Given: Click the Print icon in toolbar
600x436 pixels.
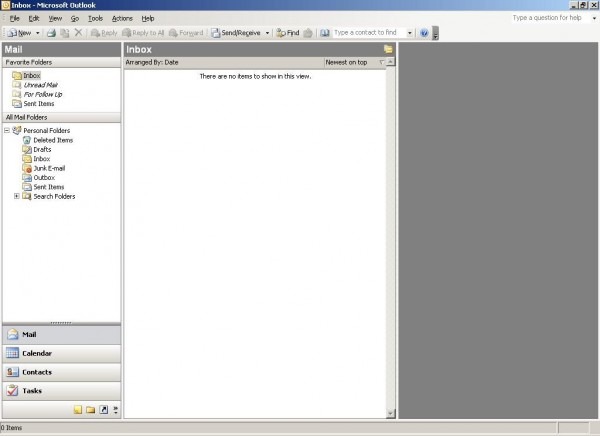Looking at the screenshot, I should click(x=51, y=33).
